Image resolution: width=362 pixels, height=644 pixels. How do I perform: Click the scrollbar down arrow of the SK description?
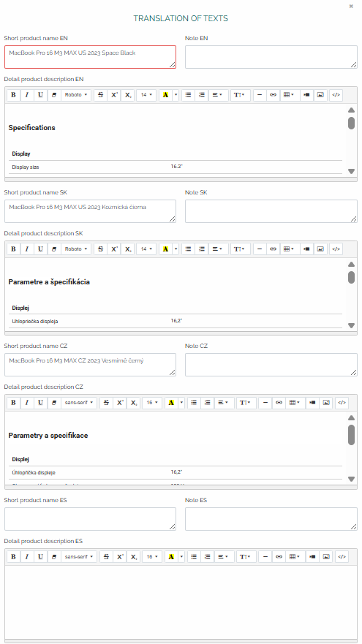[x=351, y=325]
